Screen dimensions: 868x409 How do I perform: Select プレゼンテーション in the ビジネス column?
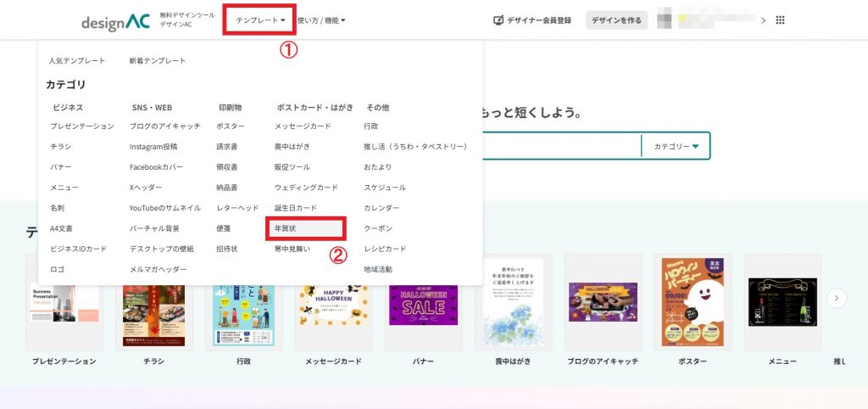(82, 126)
